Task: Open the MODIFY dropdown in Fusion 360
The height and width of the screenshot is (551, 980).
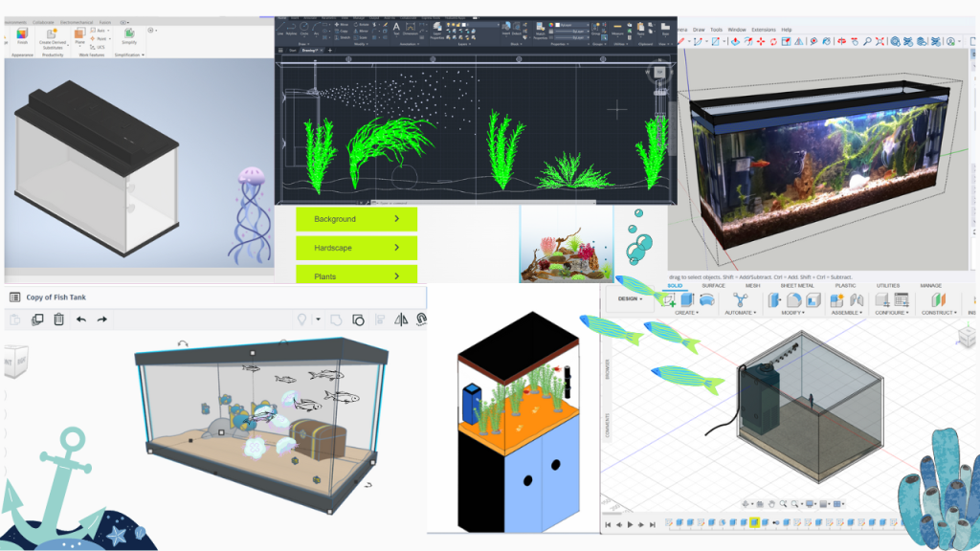Action: [x=791, y=313]
